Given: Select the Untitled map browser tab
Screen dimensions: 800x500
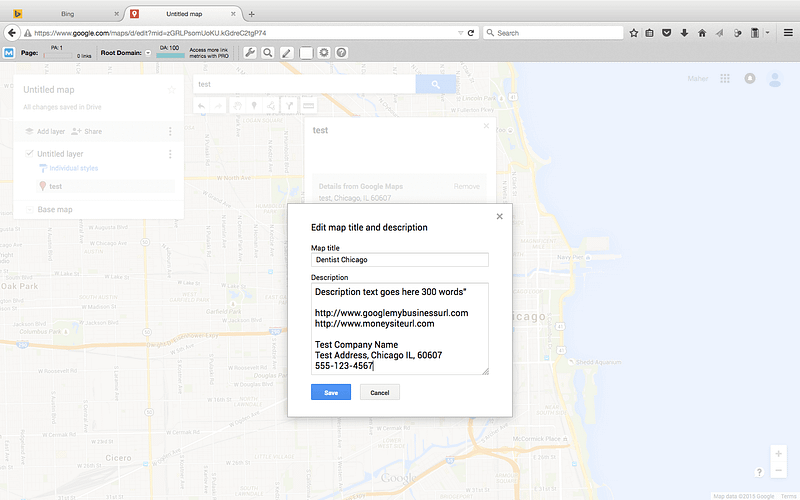Looking at the screenshot, I should coord(184,14).
